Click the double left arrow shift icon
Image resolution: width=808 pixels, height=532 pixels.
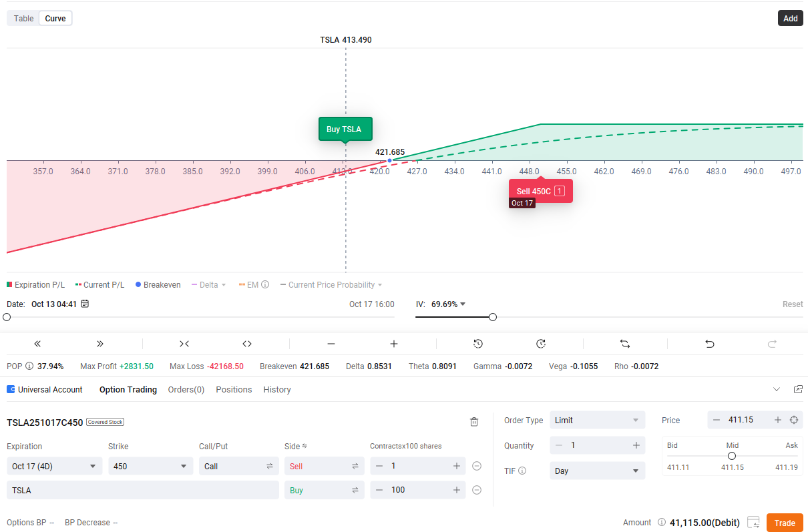point(37,344)
